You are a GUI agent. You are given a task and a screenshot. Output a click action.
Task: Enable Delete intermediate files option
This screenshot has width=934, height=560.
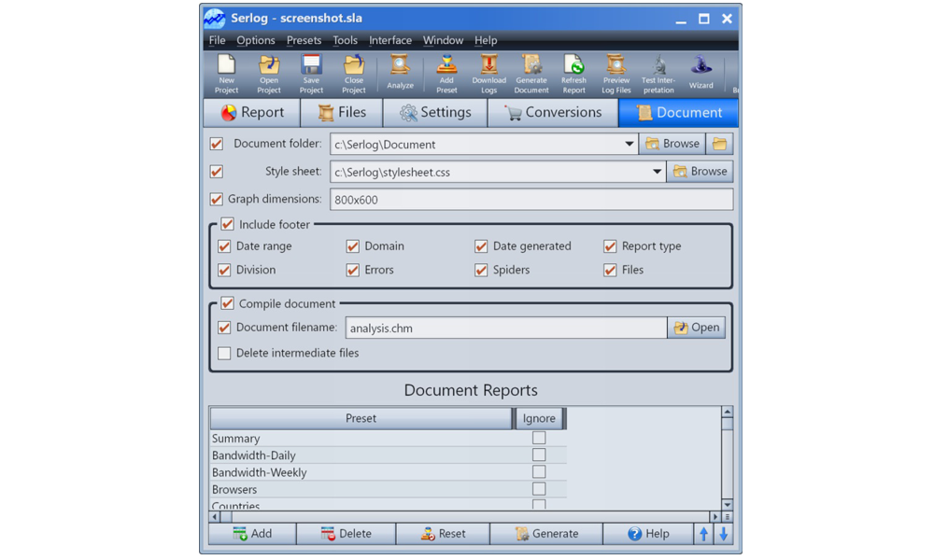pos(224,353)
